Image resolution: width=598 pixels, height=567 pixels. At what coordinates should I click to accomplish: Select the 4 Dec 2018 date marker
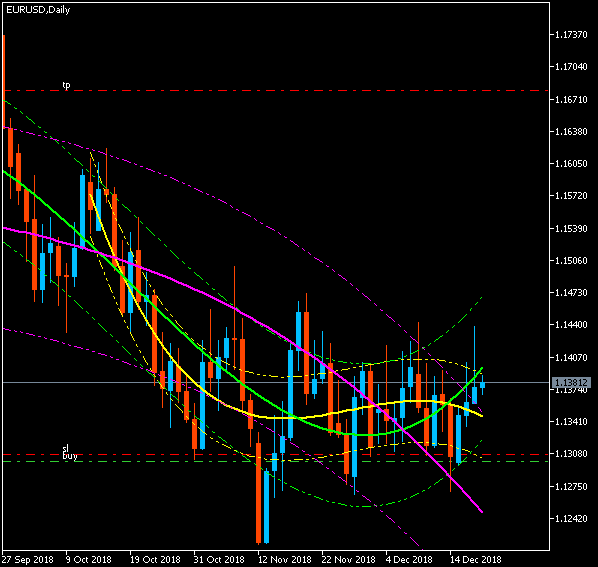click(409, 560)
